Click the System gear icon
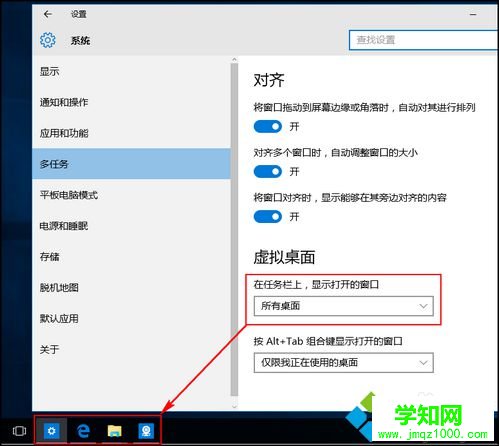499x446 pixels. [x=48, y=40]
